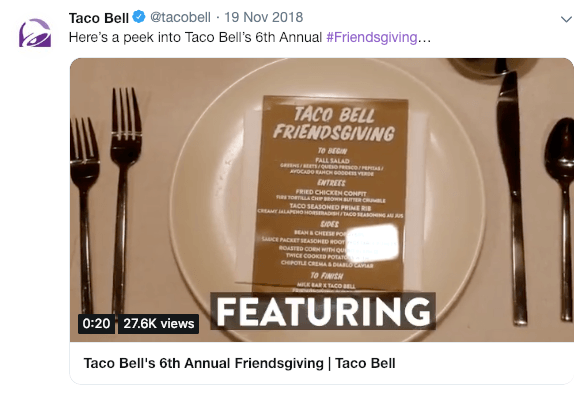Click the blue verified badge
This screenshot has width=585, height=397.
[139, 17]
